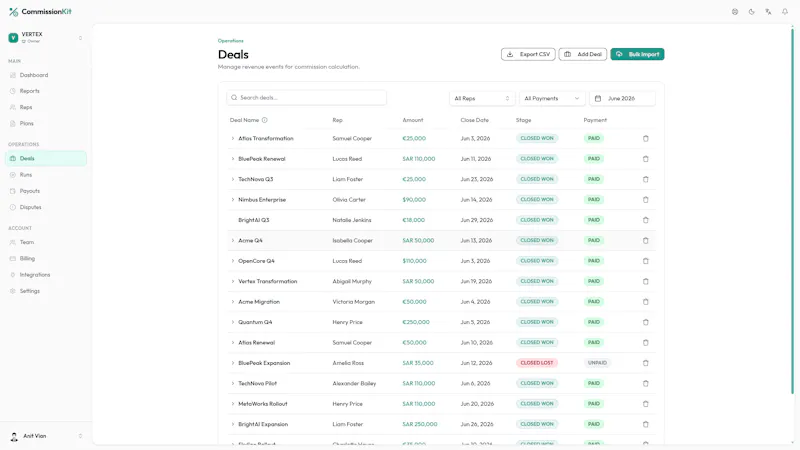The image size is (800, 450).
Task: Click the $90,000 amount cell
Action: [x=414, y=199]
